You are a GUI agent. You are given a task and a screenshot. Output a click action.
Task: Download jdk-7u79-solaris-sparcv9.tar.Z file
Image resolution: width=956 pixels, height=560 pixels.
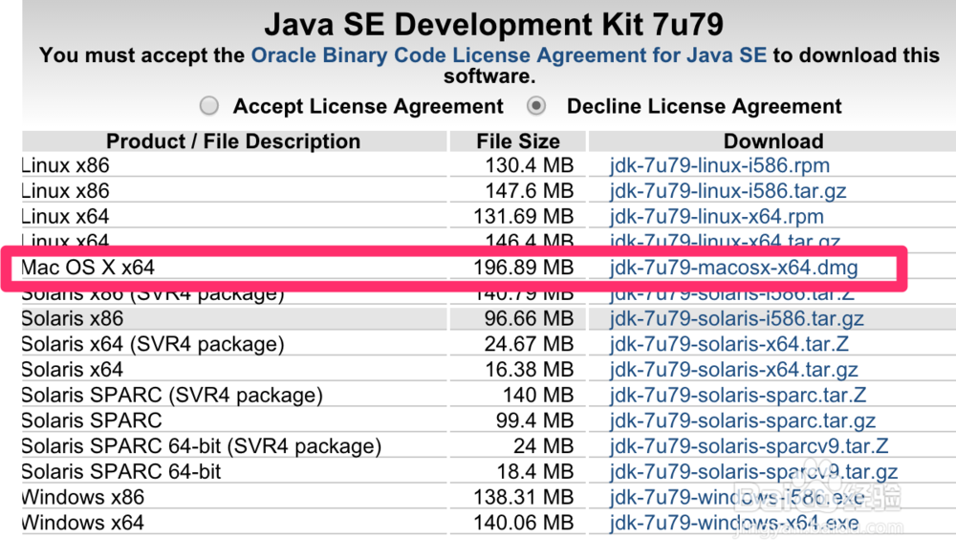click(x=750, y=446)
